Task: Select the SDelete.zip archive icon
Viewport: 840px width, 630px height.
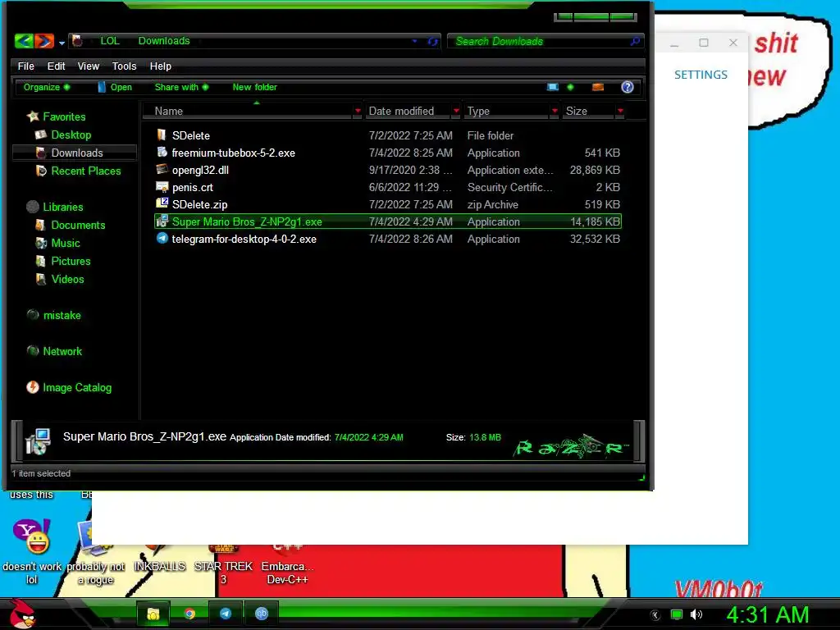Action: pyautogui.click(x=162, y=203)
